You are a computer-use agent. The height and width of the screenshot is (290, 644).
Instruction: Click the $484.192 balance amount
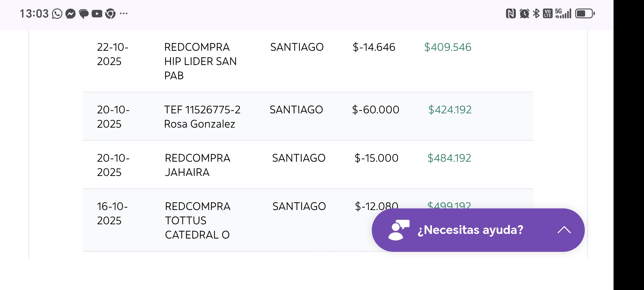pyautogui.click(x=449, y=158)
